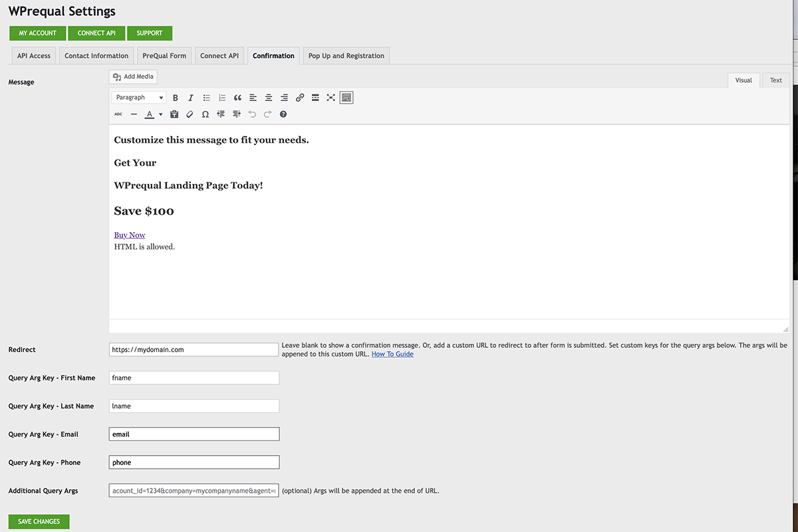Open the text color picker arrow
Image resolution: width=798 pixels, height=532 pixels.
(160, 114)
